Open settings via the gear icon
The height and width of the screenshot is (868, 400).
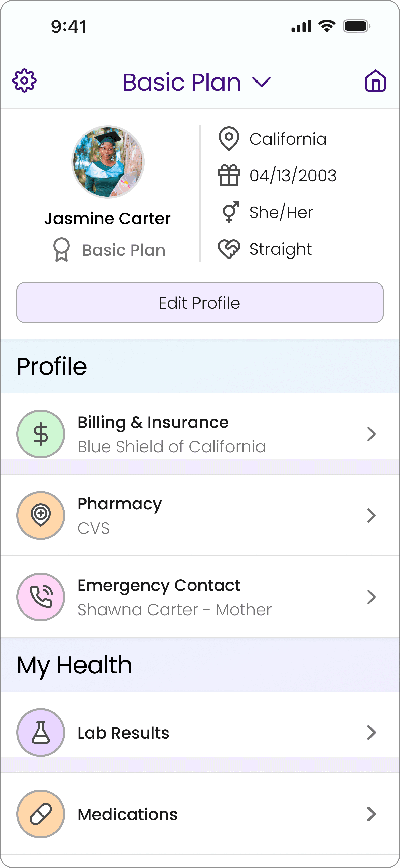(25, 81)
